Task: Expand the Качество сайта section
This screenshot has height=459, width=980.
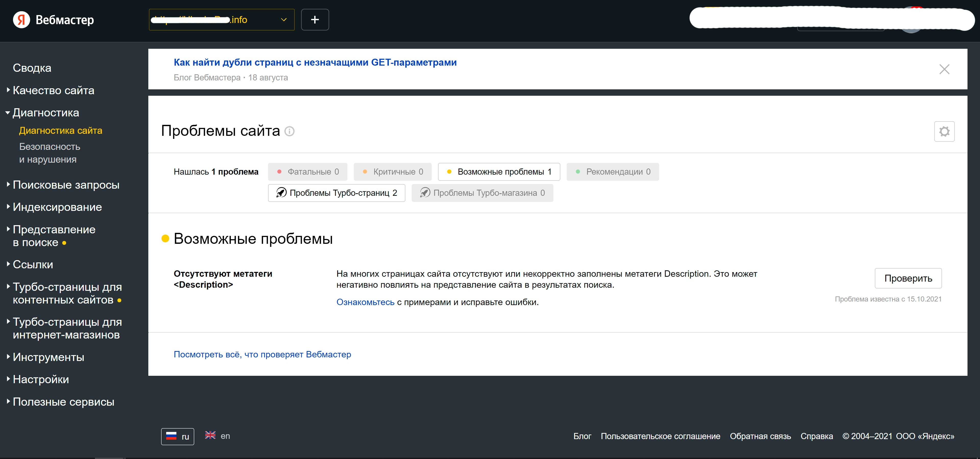Action: coord(53,90)
